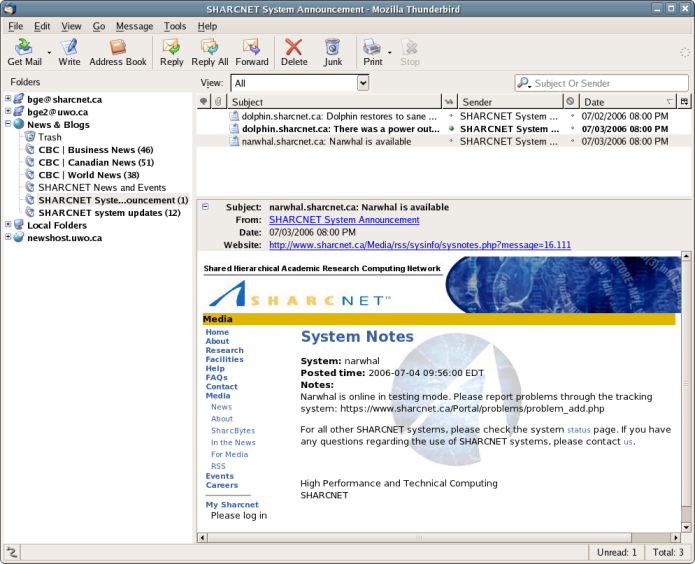
Task: Click the SHARCNET System Announcement sender link
Action: 344,220
